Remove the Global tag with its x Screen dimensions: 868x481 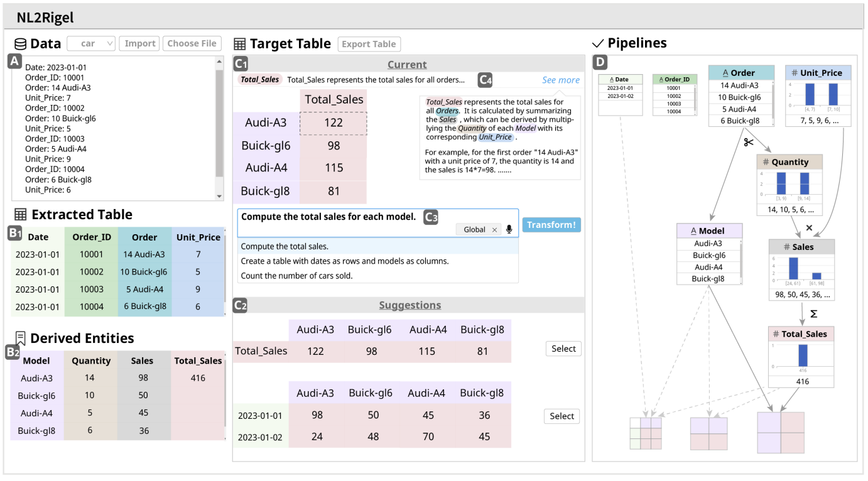[x=494, y=230]
